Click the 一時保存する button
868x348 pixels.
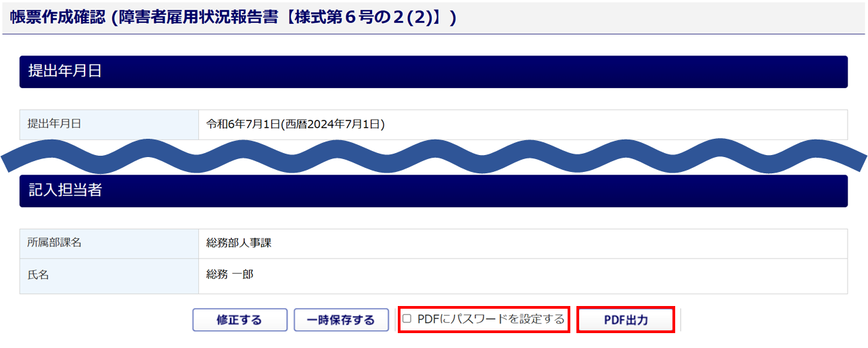[x=341, y=320]
